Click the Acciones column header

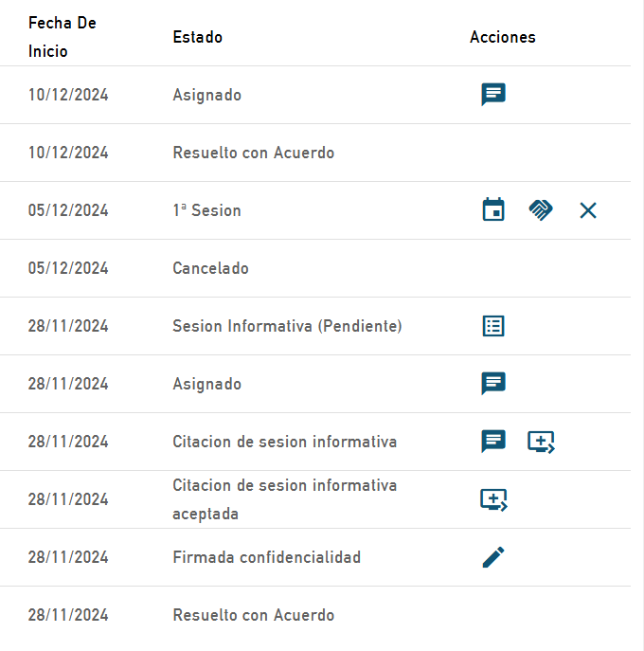[x=503, y=37]
